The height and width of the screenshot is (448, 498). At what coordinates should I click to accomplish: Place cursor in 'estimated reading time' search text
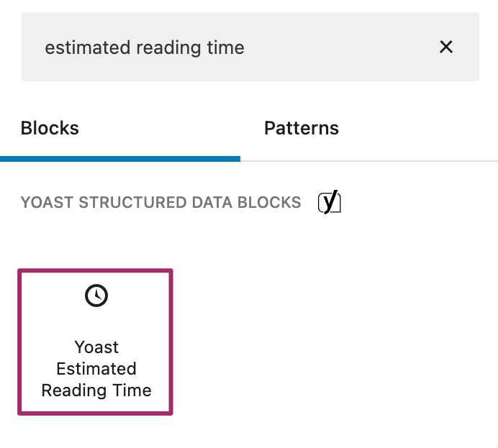(145, 47)
